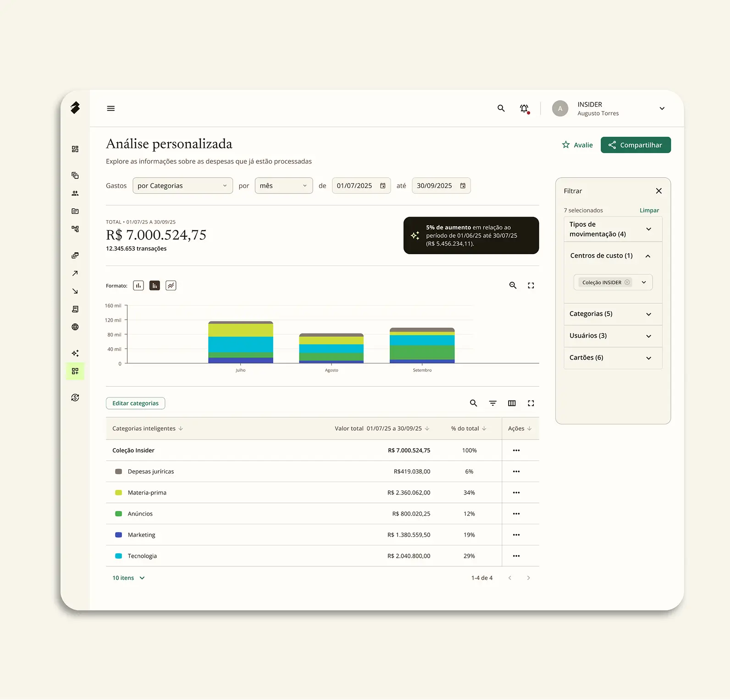Sort by Categorias inteligentes column

[148, 428]
